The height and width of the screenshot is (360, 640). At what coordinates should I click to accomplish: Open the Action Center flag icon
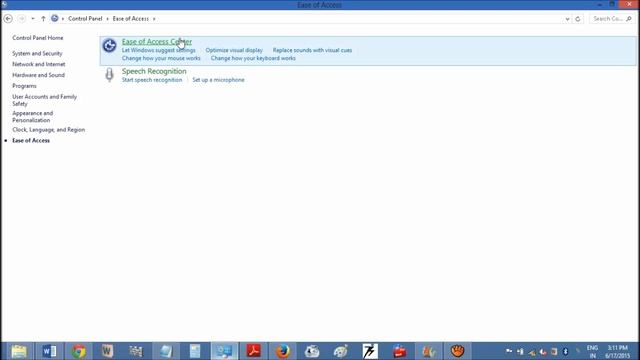(x=509, y=351)
